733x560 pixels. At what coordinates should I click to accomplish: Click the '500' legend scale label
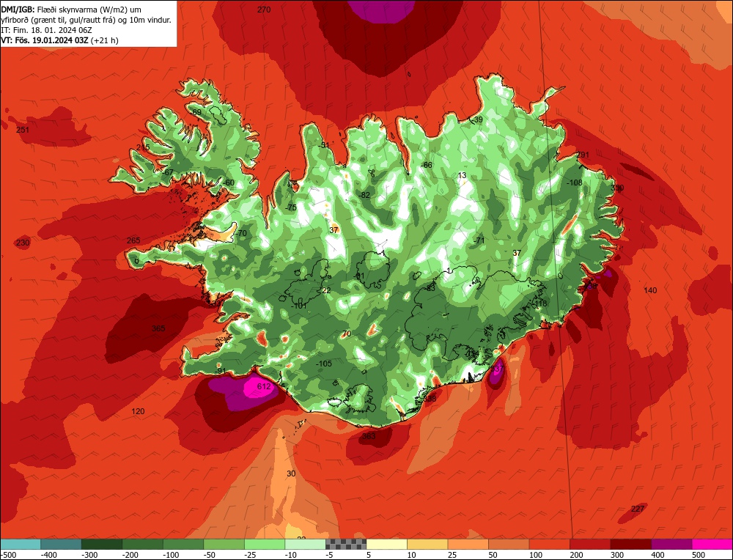[699, 555]
